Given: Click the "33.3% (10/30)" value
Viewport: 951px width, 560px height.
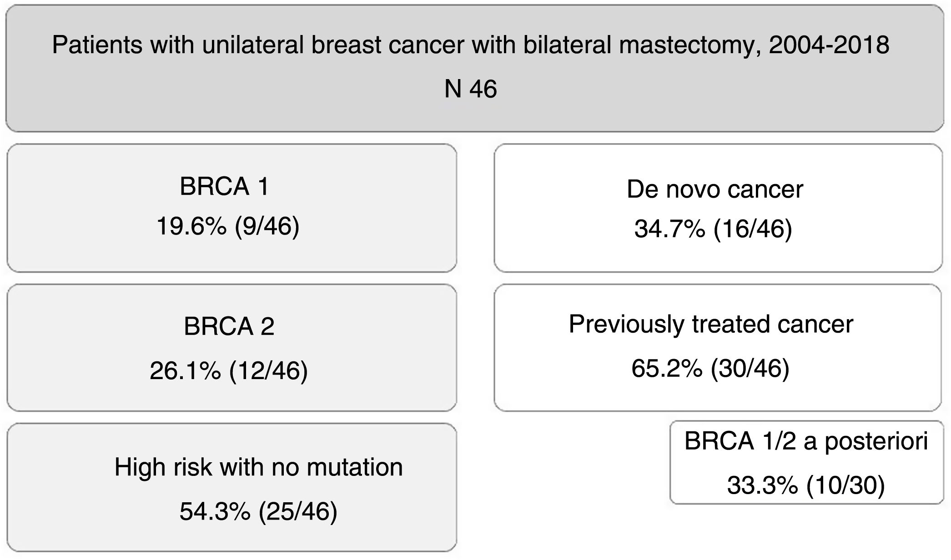Looking at the screenshot, I should (x=806, y=485).
